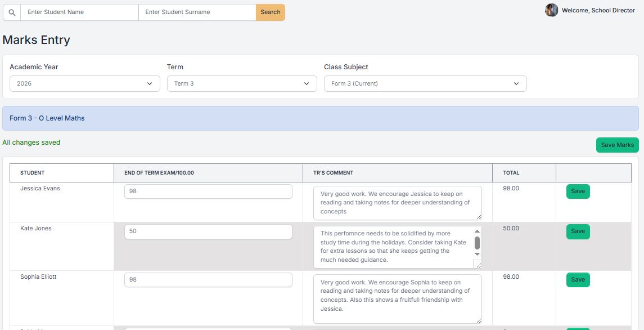Image resolution: width=644 pixels, height=330 pixels.
Task: Save Kate Jones's marks row
Action: 578,231
